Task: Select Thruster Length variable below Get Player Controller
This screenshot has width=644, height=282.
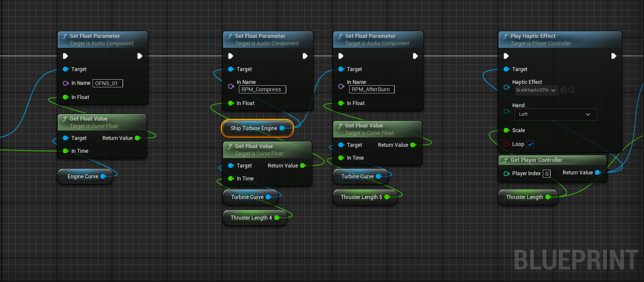Action: pyautogui.click(x=528, y=197)
